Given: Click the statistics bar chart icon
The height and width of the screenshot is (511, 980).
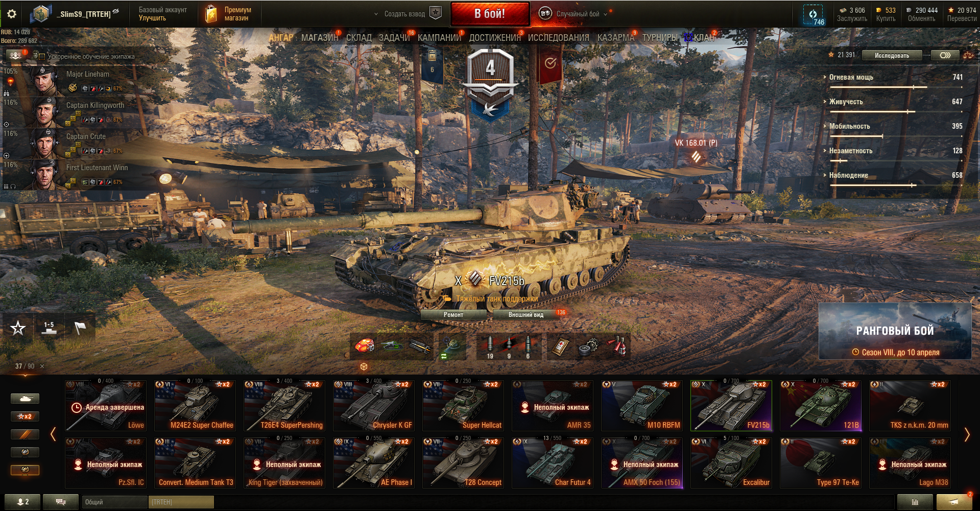Looking at the screenshot, I should coord(915,502).
